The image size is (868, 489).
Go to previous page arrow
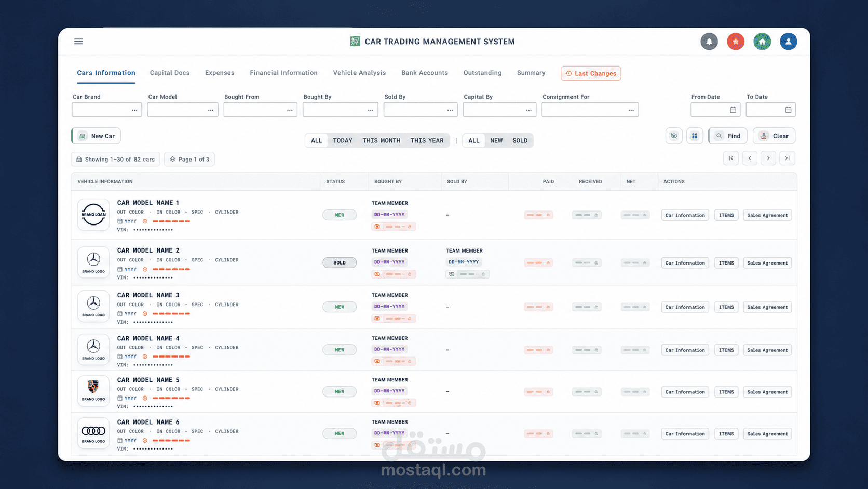click(750, 158)
